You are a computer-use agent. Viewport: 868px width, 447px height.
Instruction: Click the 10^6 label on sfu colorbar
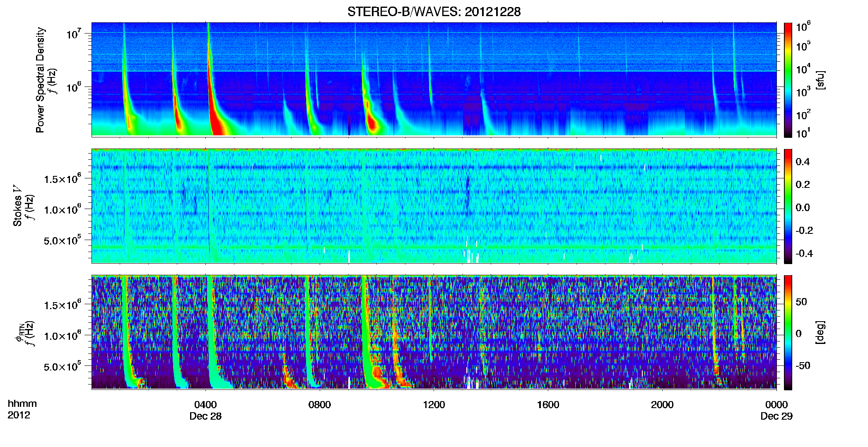click(803, 27)
